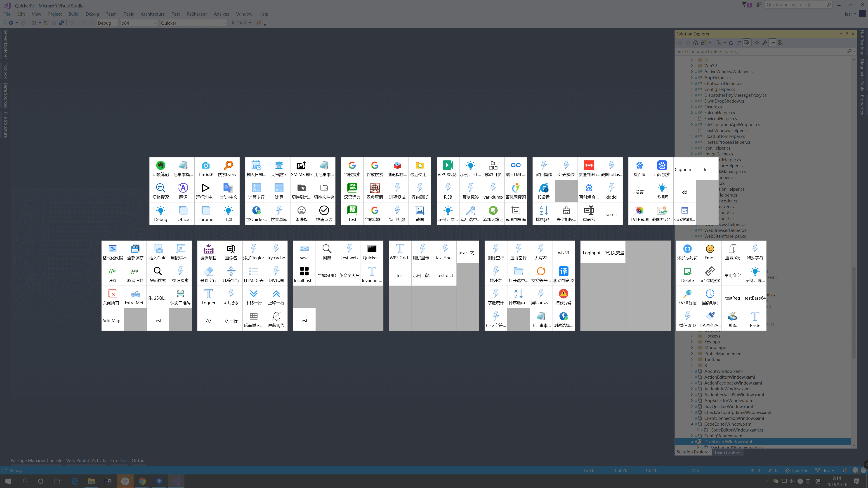The height and width of the screenshot is (488, 868).
Task: Open the ReSharper menu
Action: tap(196, 14)
